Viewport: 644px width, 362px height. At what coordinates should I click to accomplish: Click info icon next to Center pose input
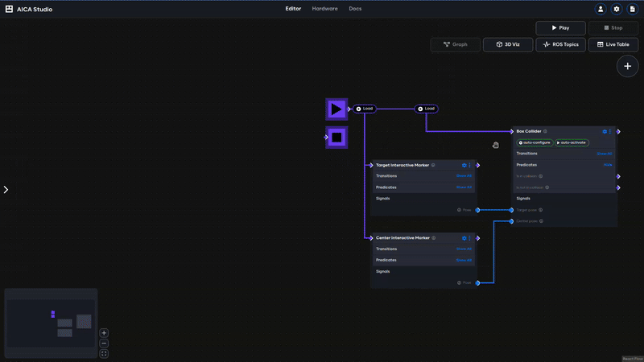point(541,221)
